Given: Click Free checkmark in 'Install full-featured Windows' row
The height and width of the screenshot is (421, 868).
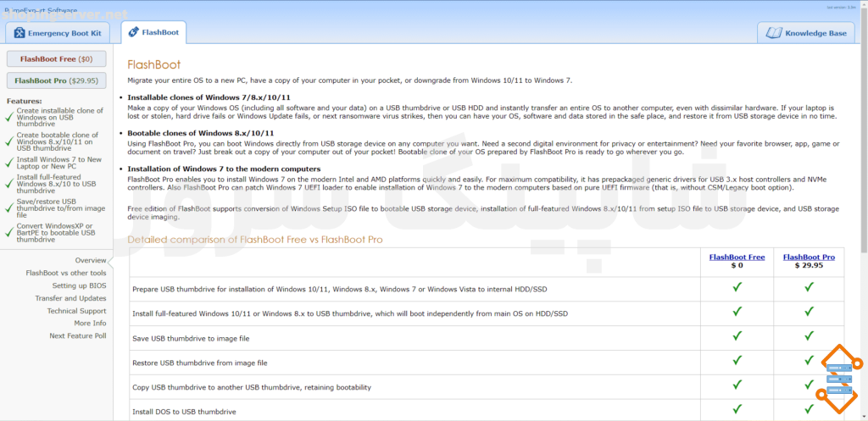Looking at the screenshot, I should click(737, 312).
